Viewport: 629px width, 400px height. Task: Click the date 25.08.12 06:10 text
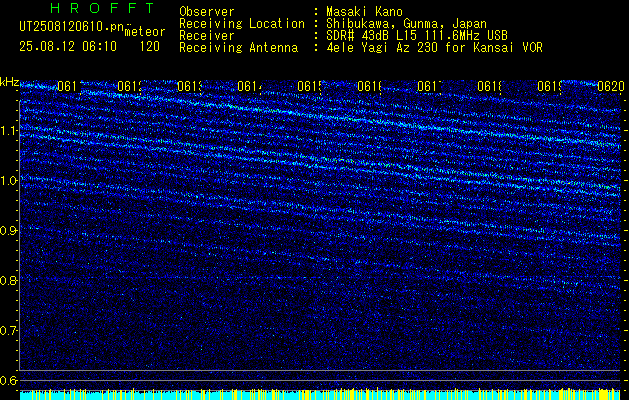[x=68, y=47]
